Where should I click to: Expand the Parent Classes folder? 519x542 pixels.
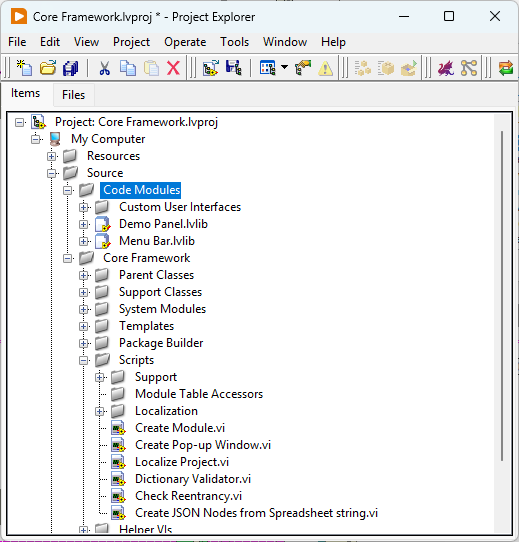coord(83,275)
